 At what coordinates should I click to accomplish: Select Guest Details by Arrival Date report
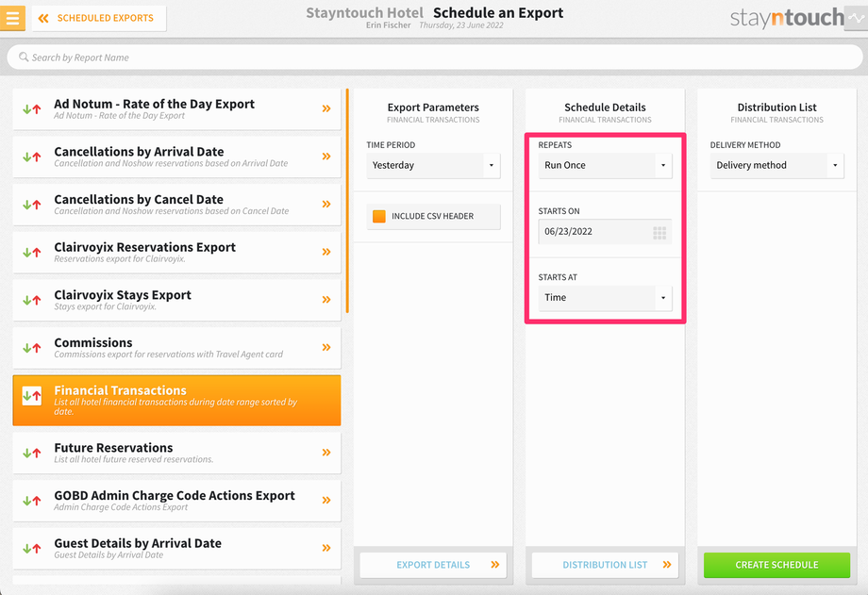click(x=176, y=549)
